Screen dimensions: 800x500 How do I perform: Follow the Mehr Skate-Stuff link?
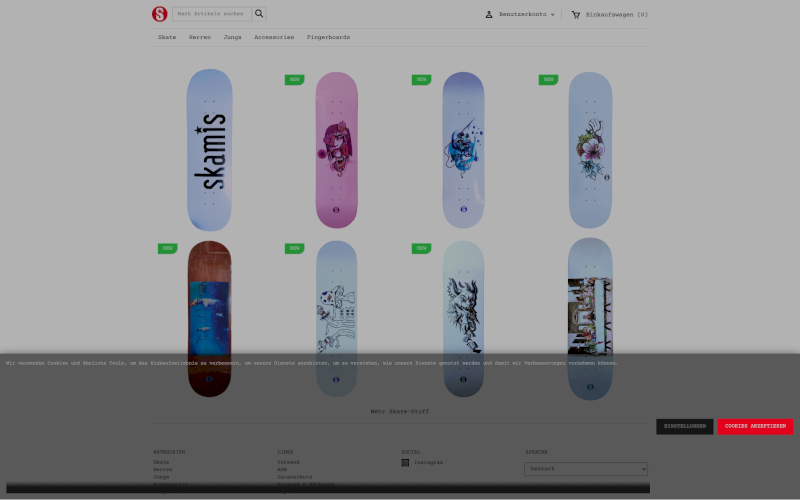coord(399,411)
